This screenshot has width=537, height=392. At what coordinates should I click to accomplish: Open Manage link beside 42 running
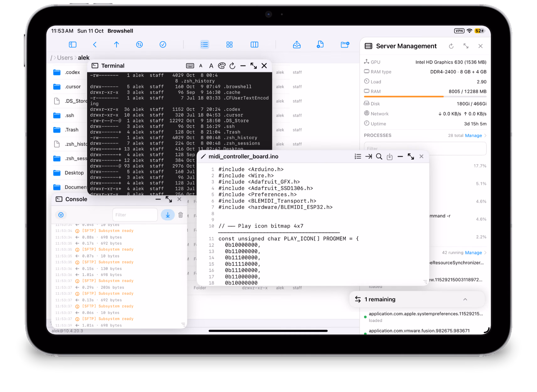click(x=473, y=253)
